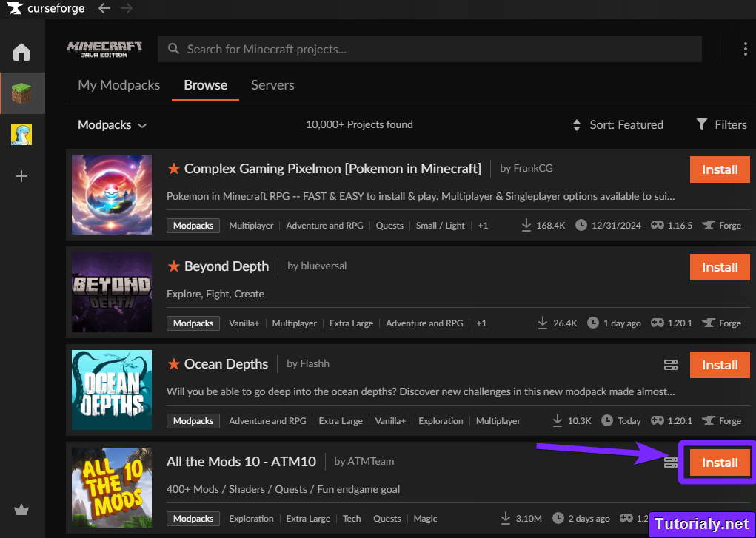Image resolution: width=756 pixels, height=538 pixels.
Task: Click the Magic tag on ATM10 row
Action: [x=425, y=519]
